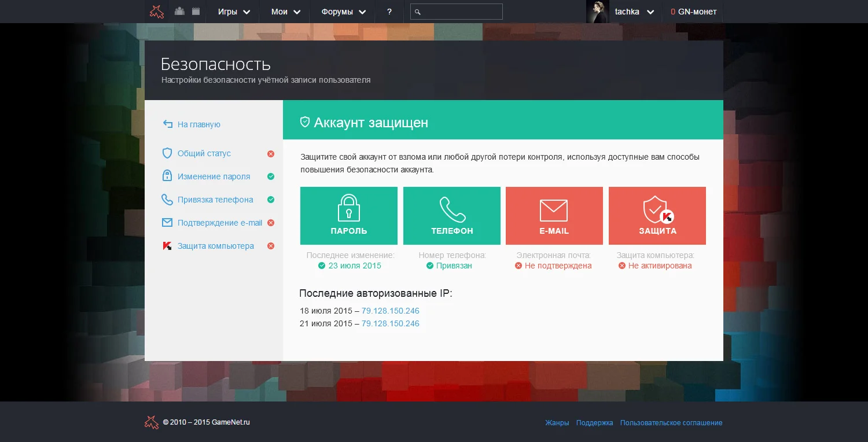
Task: Open the green ПАРОЛЬ tile
Action: (349, 216)
